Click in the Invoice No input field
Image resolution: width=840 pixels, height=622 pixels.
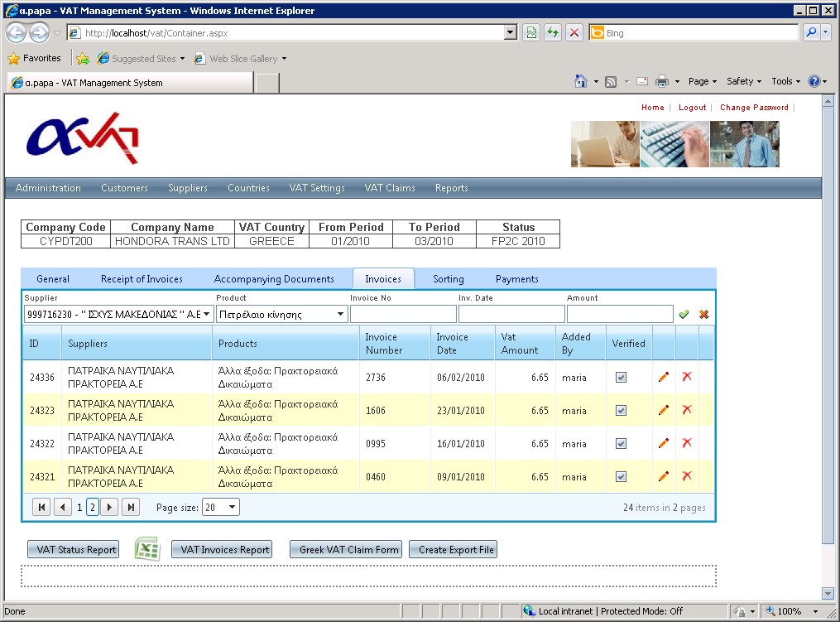pyautogui.click(x=403, y=314)
